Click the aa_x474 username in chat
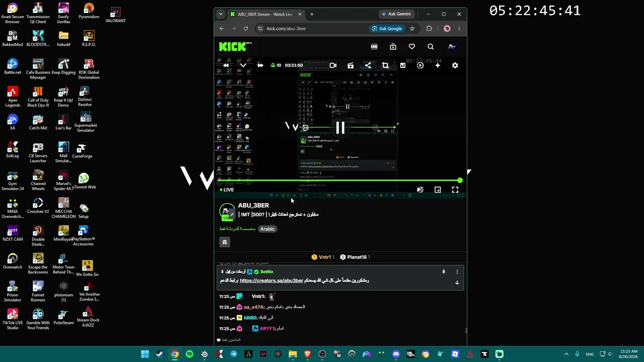 coord(254,307)
